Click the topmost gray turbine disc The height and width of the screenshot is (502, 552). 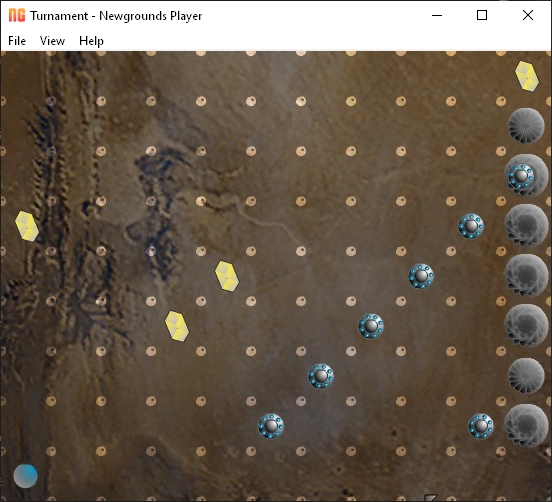[x=526, y=126]
